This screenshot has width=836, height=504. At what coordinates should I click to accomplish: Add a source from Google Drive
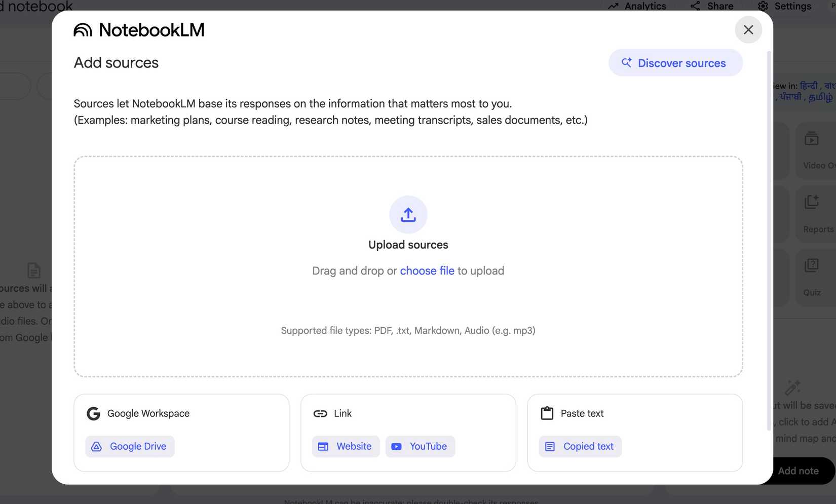pos(130,446)
